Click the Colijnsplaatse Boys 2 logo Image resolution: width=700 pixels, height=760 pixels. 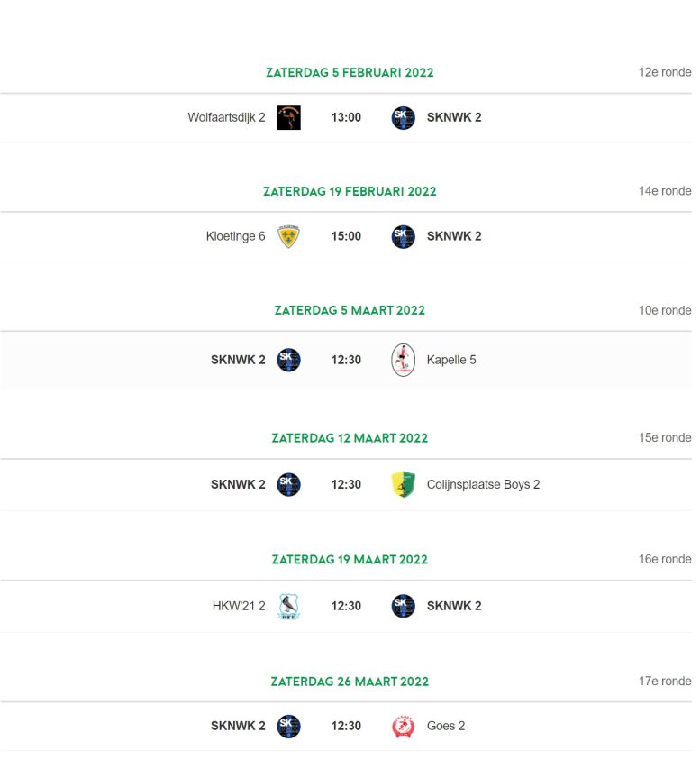click(403, 485)
